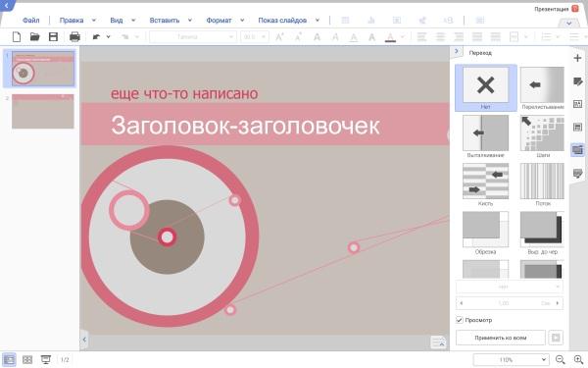Select the Поток transition
The height and width of the screenshot is (368, 588).
542,184
